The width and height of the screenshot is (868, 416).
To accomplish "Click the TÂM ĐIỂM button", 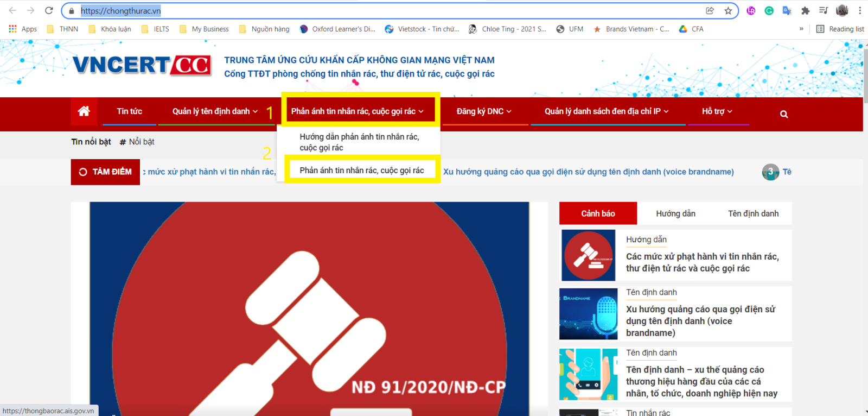I will tap(105, 172).
